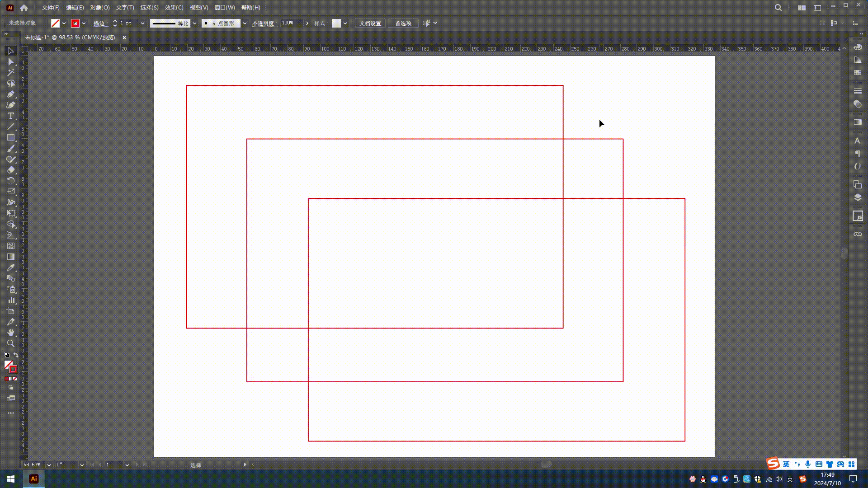Select the Rotate tool
This screenshot has width=868, height=488.
pos(11,181)
